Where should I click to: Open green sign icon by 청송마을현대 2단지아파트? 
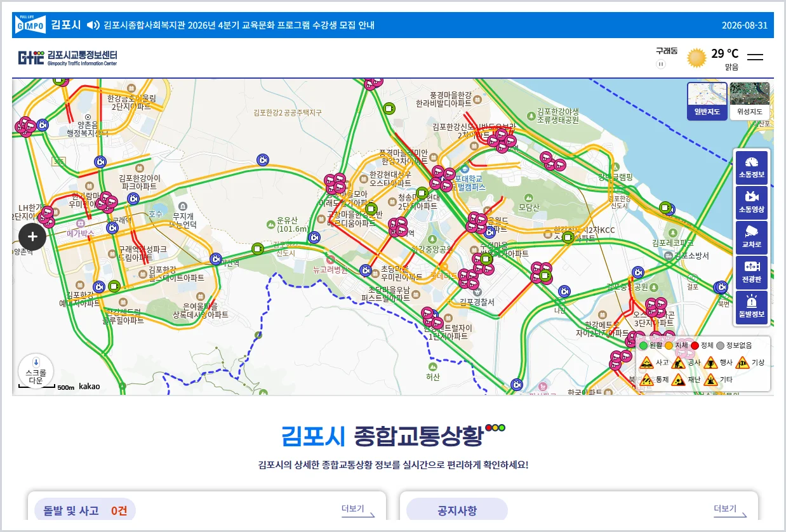pos(422,193)
